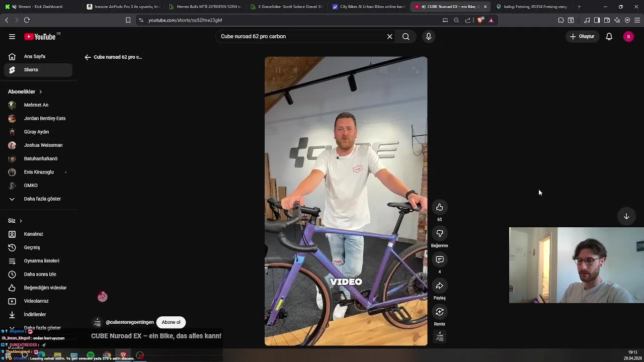Open the YouTube guide hamburger menu

point(12,36)
